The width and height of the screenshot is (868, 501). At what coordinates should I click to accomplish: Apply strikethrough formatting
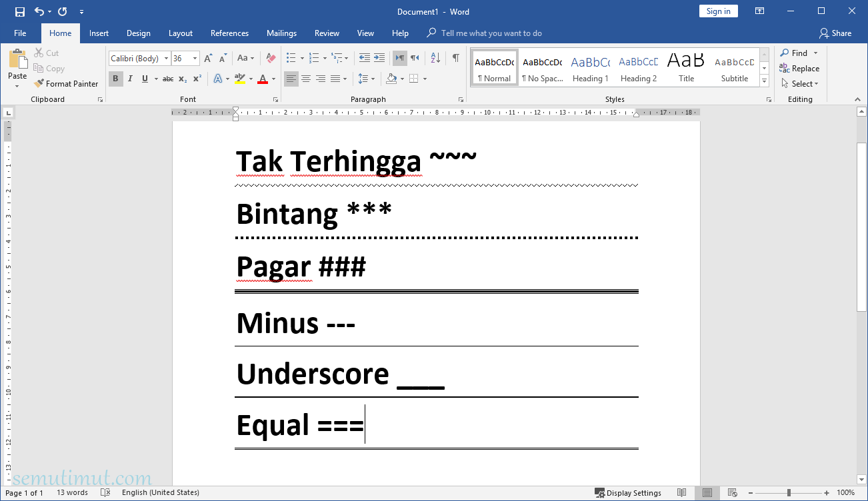click(x=168, y=79)
